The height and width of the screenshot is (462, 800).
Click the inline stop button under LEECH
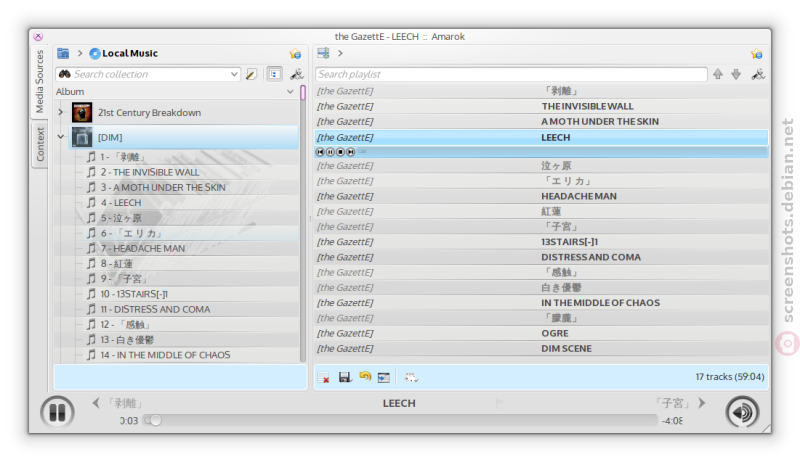[340, 152]
